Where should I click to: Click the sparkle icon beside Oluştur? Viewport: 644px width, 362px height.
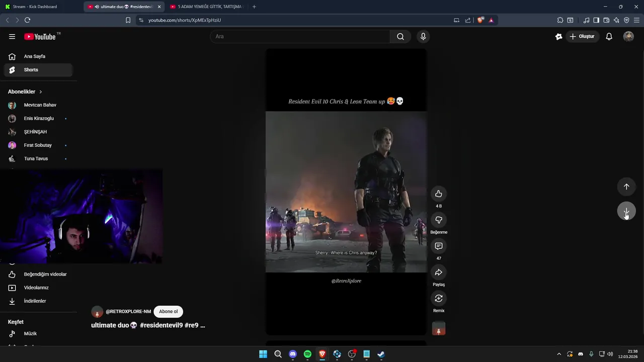tap(558, 37)
